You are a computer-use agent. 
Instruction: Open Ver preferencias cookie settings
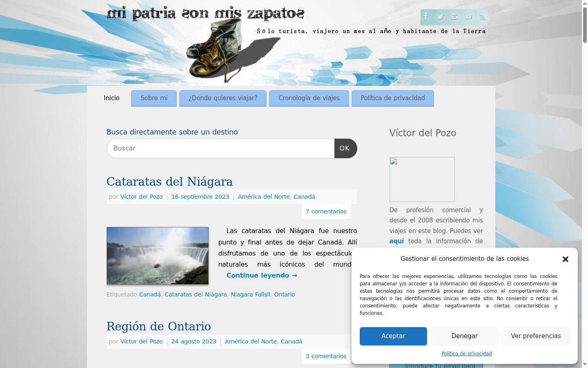536,336
